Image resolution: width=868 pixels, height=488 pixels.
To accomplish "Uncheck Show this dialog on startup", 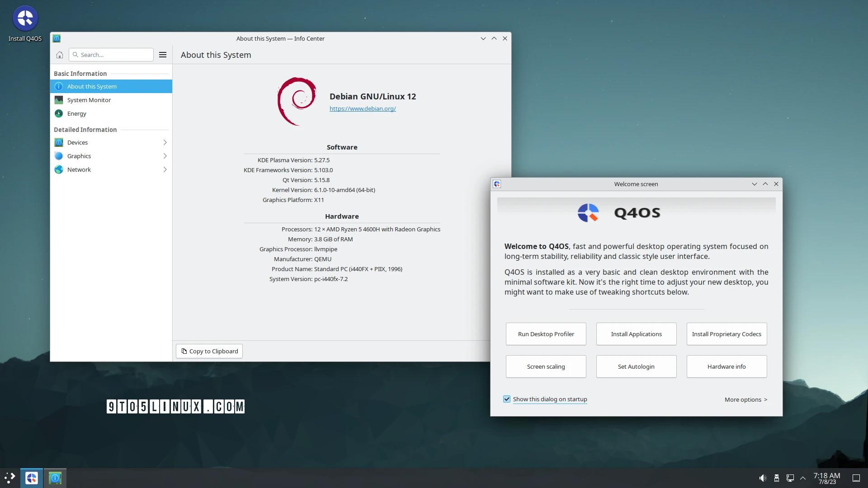I will pyautogui.click(x=507, y=399).
